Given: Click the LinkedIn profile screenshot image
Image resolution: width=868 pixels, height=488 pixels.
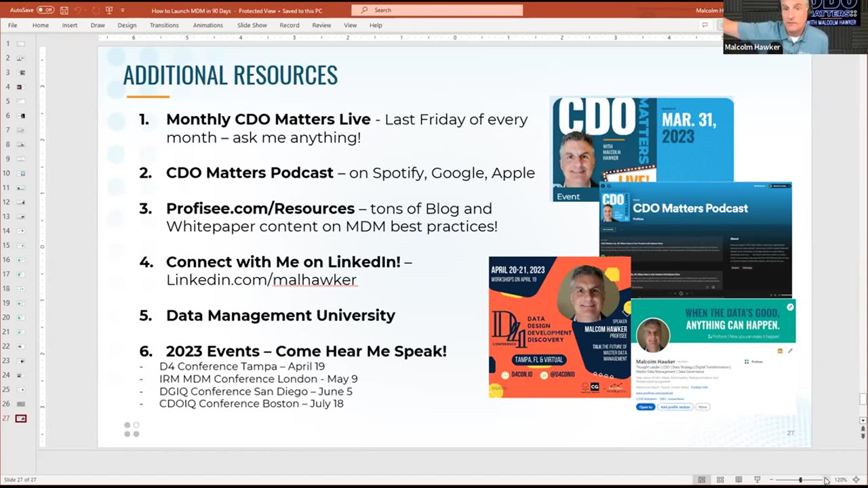Looking at the screenshot, I should [712, 356].
